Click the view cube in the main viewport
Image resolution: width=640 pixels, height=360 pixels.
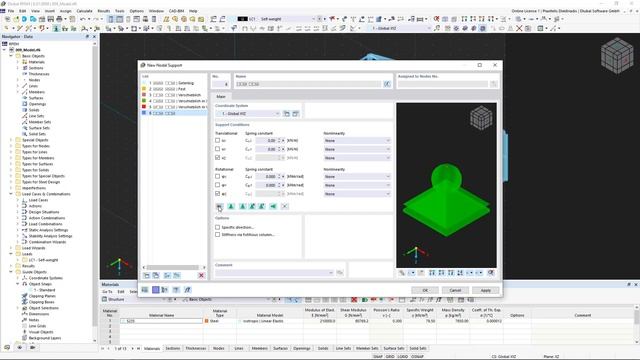(617, 56)
